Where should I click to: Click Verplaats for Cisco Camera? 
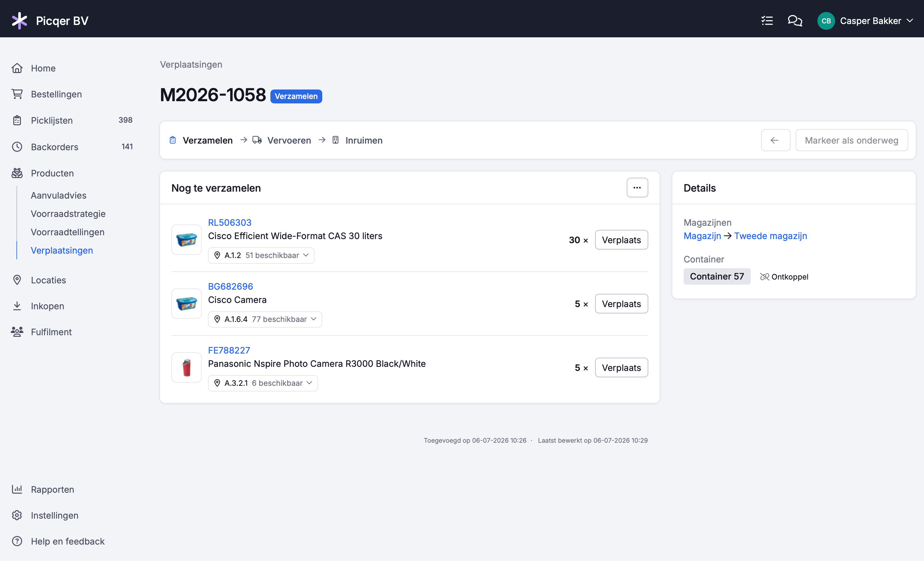(621, 303)
